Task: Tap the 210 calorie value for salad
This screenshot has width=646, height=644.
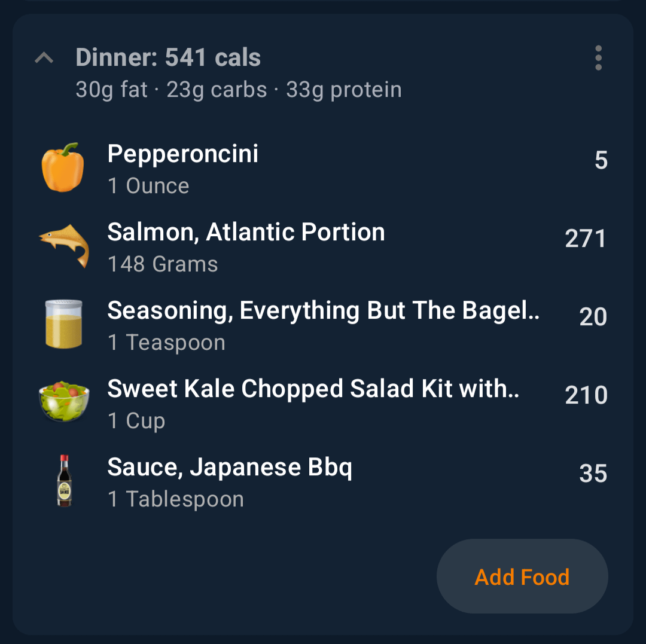Action: (586, 395)
